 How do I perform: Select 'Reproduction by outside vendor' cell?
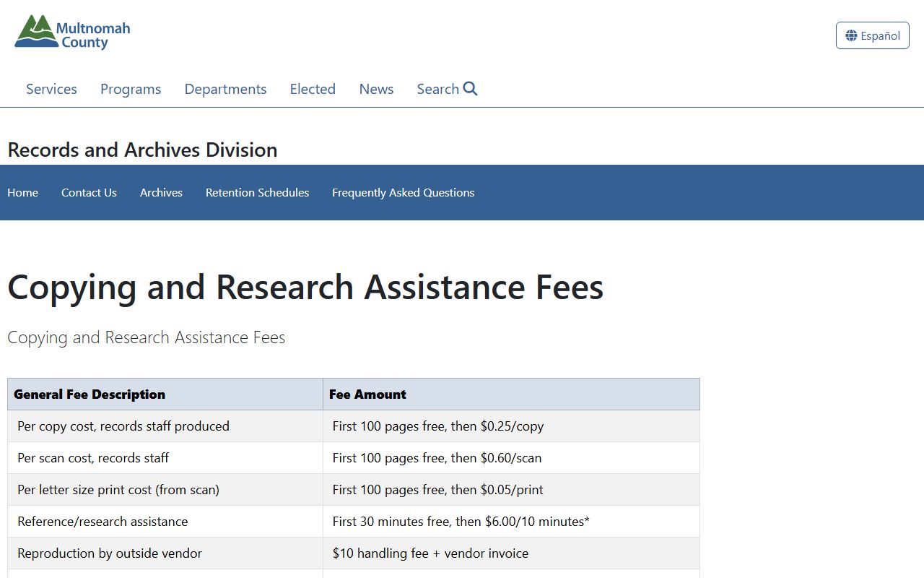tap(165, 553)
